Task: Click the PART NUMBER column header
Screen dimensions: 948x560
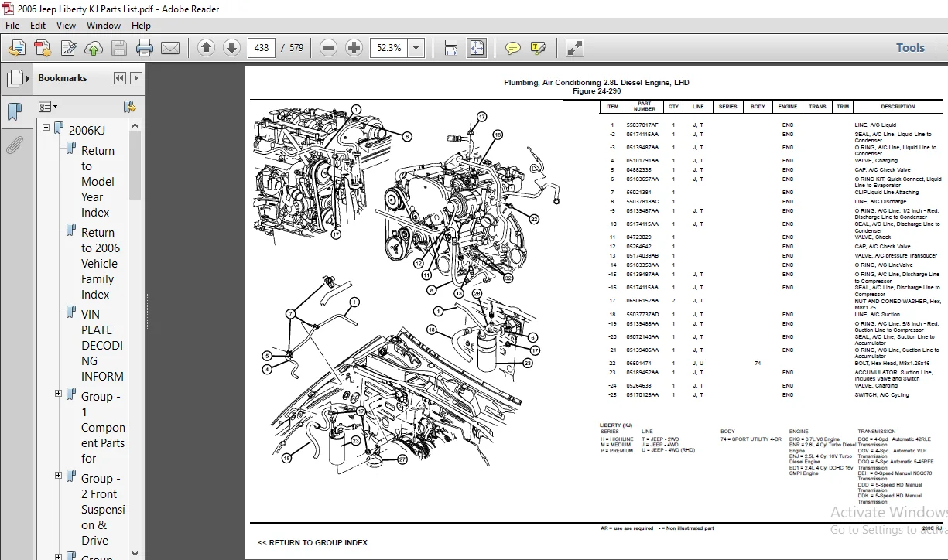Action: click(x=645, y=106)
